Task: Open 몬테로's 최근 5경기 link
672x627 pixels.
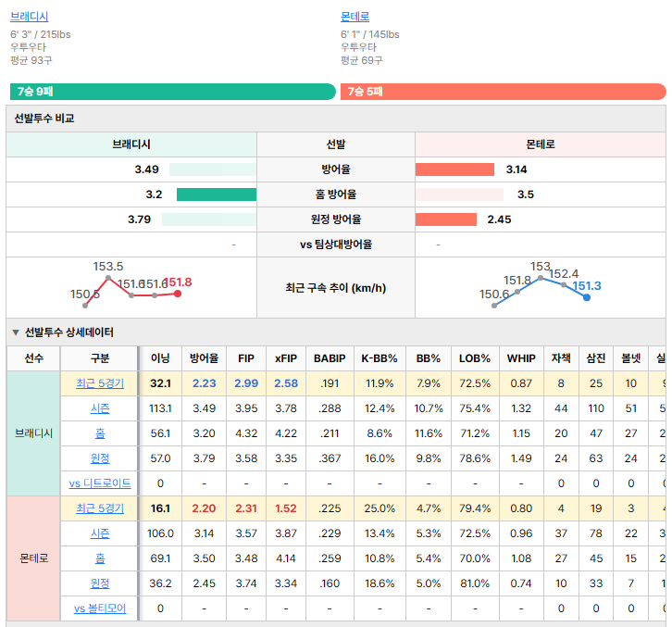Action: (100, 508)
